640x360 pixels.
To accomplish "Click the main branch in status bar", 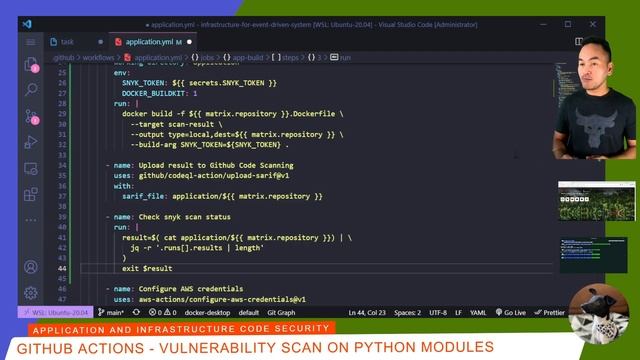I will click(x=111, y=312).
